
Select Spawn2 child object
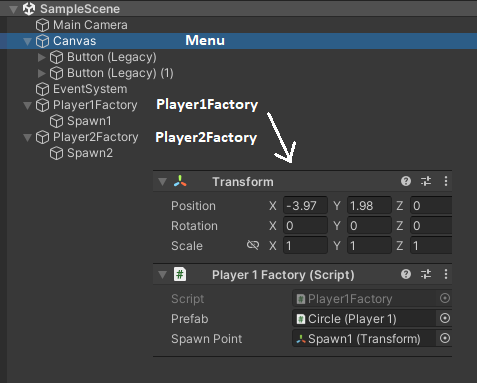click(x=90, y=153)
